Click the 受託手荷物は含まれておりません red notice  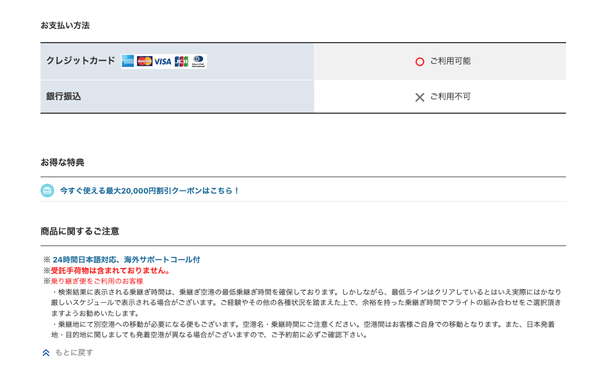[x=110, y=270]
